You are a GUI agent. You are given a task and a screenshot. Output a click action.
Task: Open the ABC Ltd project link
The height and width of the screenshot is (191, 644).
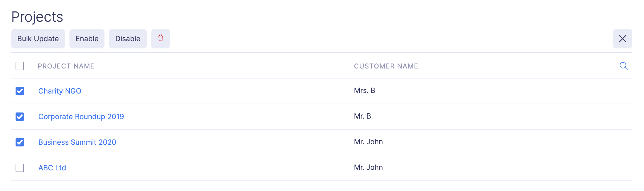[x=52, y=168]
